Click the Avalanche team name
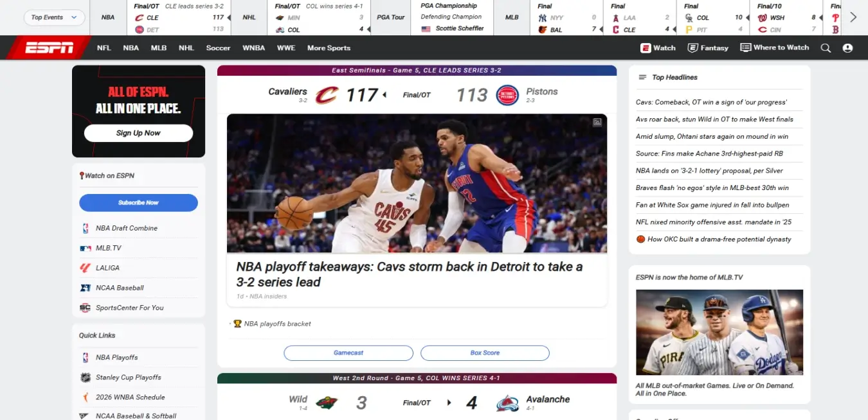The height and width of the screenshot is (420, 868). point(548,399)
